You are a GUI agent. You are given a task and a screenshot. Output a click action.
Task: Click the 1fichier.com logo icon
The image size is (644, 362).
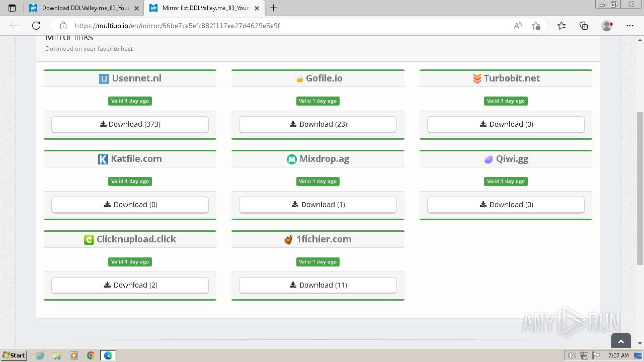288,240
